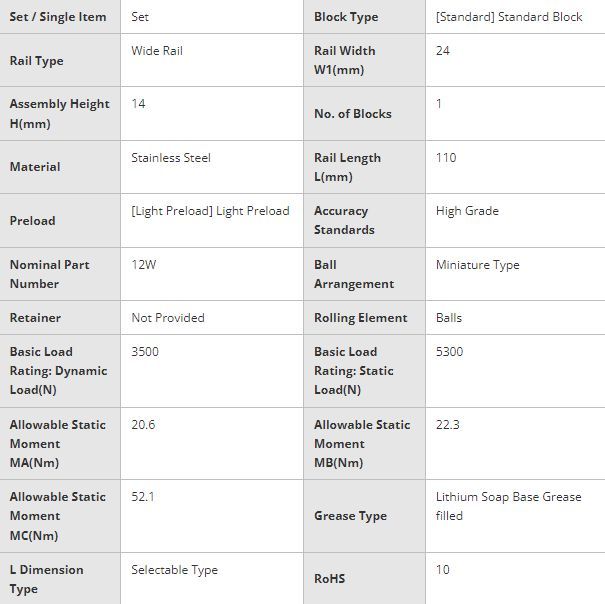Click the Rail Length value 110
Screen dimensions: 605x604
point(446,157)
